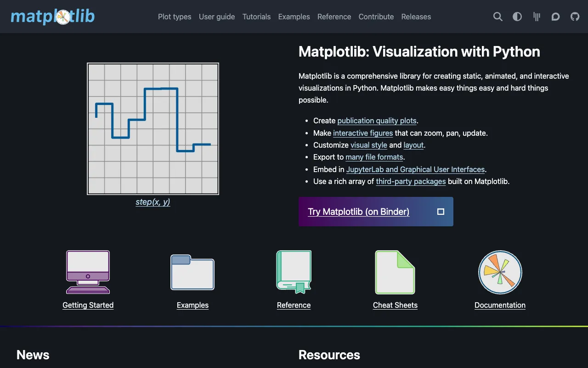588x368 pixels.
Task: Open the User guide menu item
Action: 217,17
